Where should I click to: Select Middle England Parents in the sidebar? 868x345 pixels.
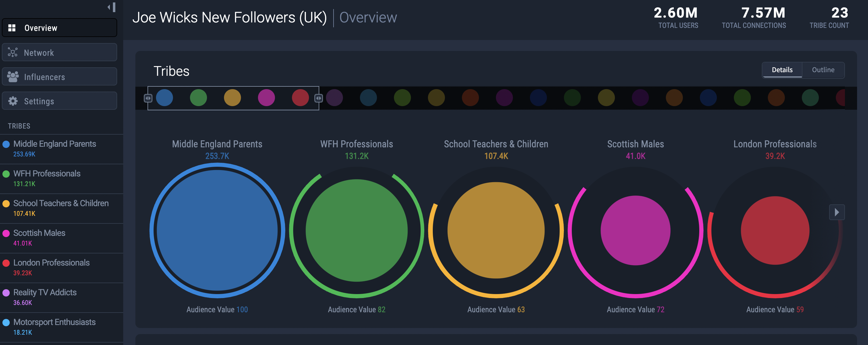(x=61, y=149)
